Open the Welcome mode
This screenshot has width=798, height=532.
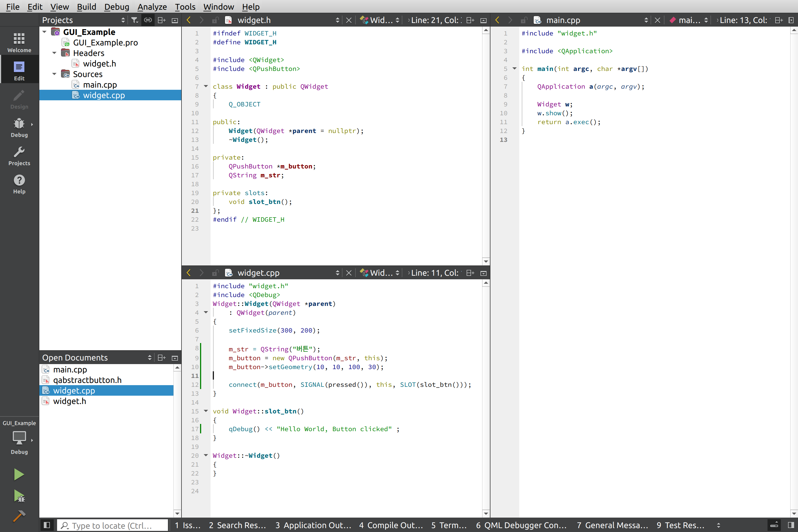pos(19,42)
